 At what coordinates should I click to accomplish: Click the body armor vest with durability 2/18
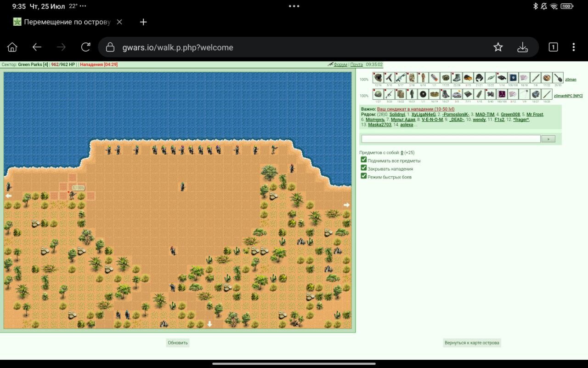(x=412, y=77)
